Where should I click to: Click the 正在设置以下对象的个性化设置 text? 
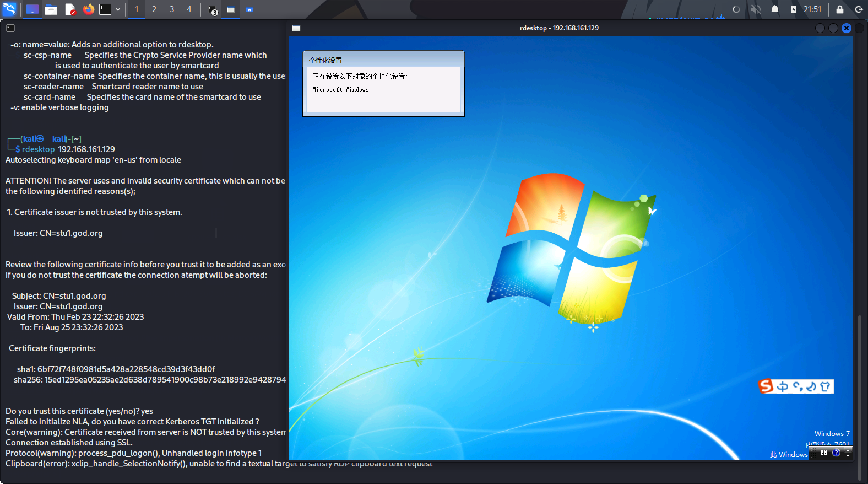(x=360, y=76)
